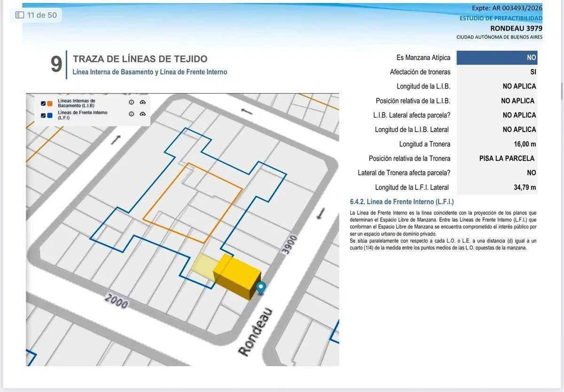Click 'NO APLICA' value for Longitud de la L.I.B. Lateral
Image resolution: width=564 pixels, height=392 pixels.
point(519,130)
